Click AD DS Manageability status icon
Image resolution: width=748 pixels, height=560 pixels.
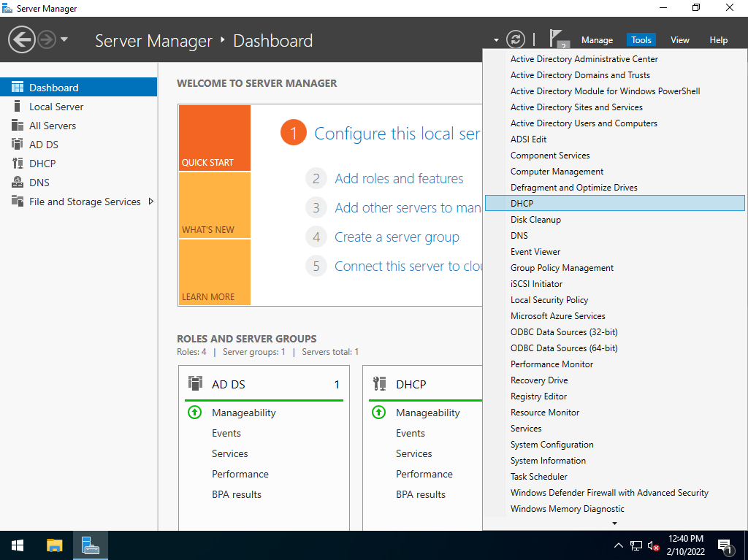click(x=194, y=412)
